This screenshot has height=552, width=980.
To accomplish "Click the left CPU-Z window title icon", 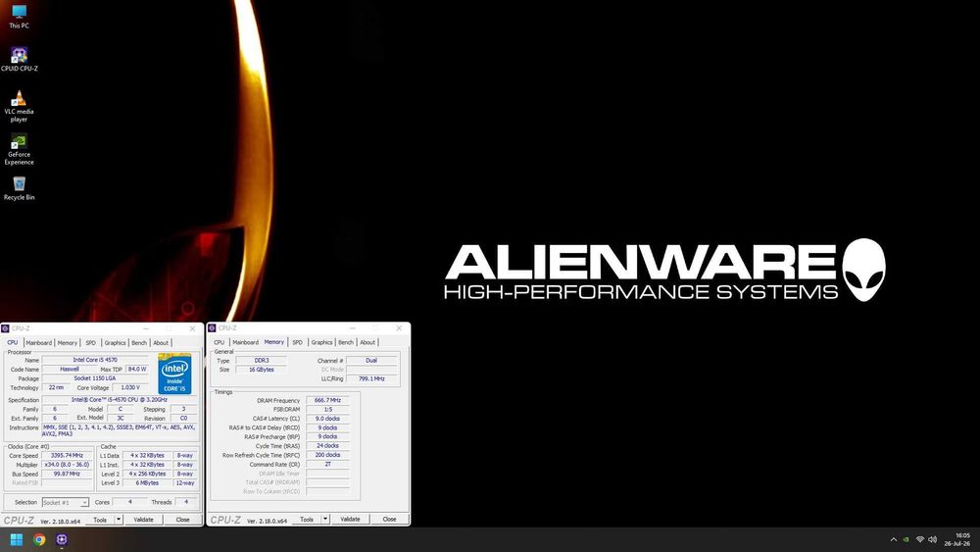I will point(6,328).
